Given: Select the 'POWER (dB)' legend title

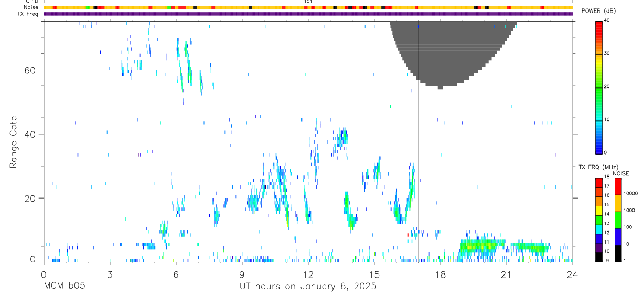Looking at the screenshot, I should click(598, 11).
